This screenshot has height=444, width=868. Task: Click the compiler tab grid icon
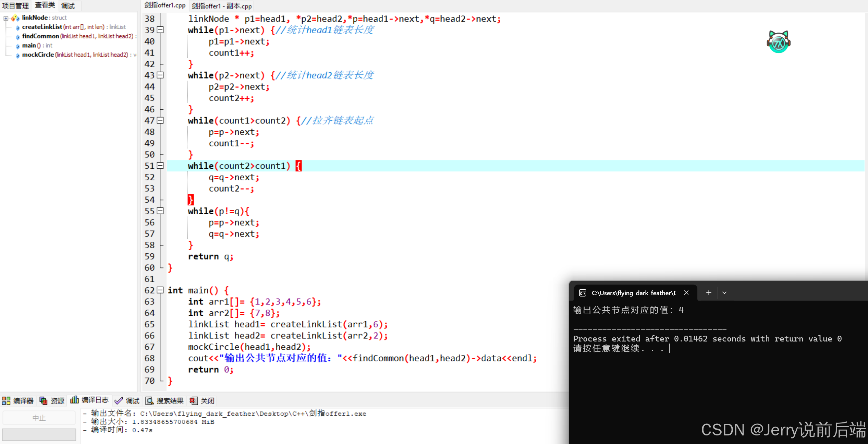(6, 400)
